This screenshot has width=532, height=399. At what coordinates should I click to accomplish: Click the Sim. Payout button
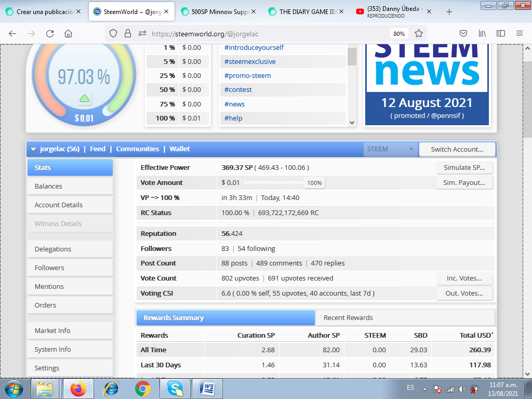[x=464, y=182]
